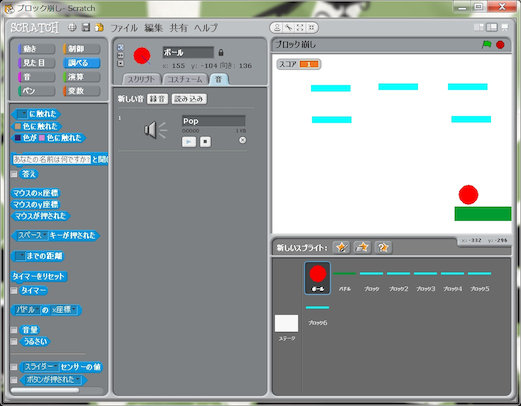The width and height of the screenshot is (521, 406).
Task: Enter presentation mode
Action: coord(505,27)
